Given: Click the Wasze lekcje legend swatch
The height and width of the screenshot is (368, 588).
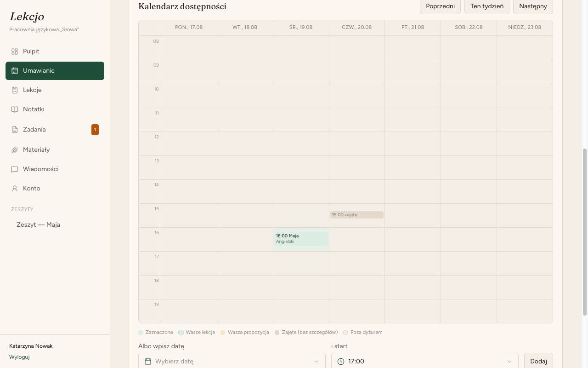Looking at the screenshot, I should (x=181, y=332).
